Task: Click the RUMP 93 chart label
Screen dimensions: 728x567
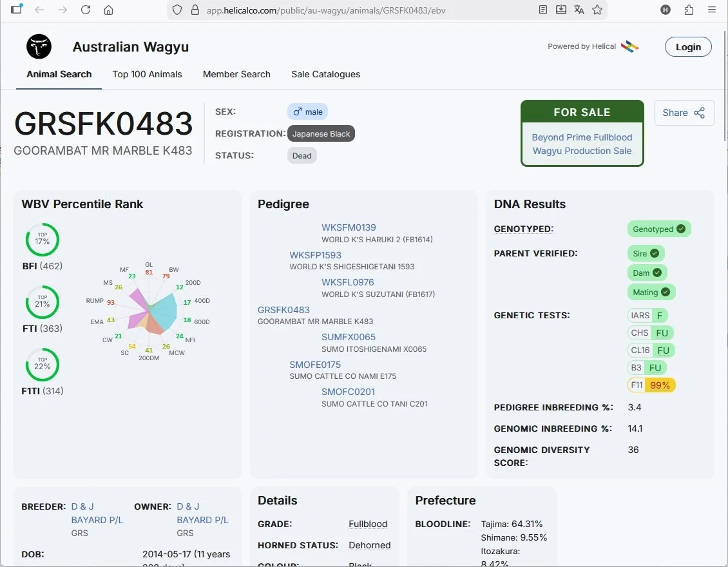Action: [x=101, y=302]
